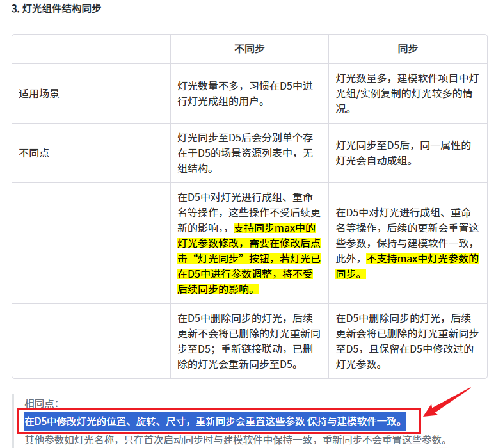Click the blue selected sentence in red box
Viewport: 496px width, 448px height.
[x=214, y=421]
